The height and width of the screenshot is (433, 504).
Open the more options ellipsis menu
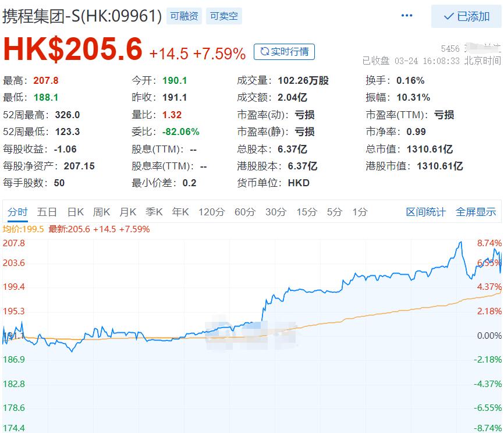406,16
